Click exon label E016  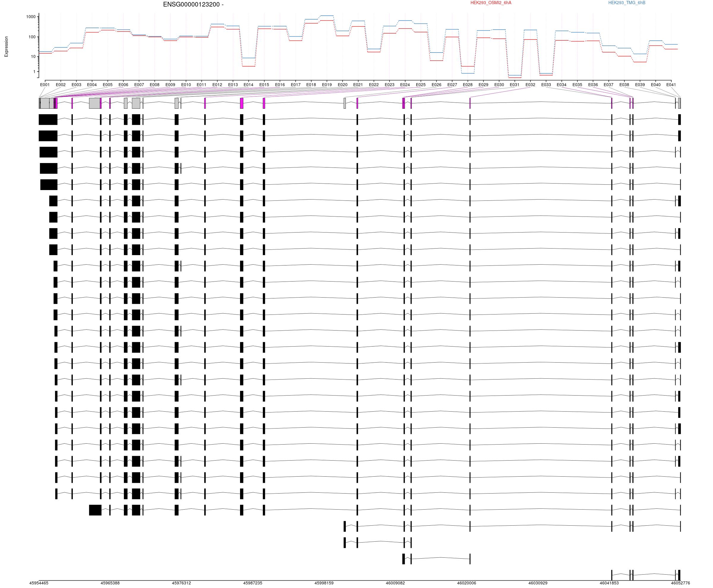(x=280, y=85)
